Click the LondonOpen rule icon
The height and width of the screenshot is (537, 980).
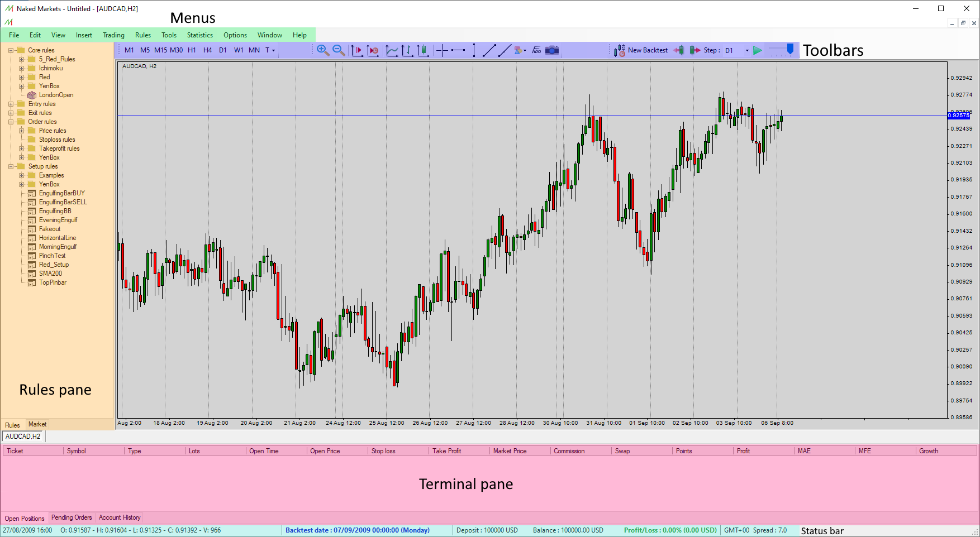pyautogui.click(x=32, y=95)
